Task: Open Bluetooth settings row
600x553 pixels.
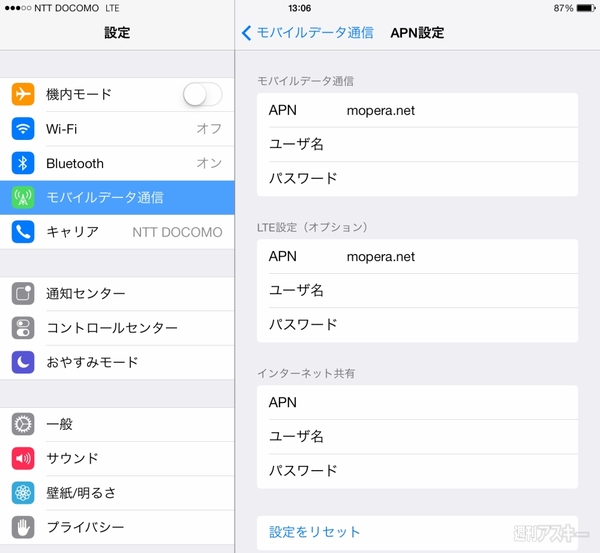Action: tap(117, 163)
